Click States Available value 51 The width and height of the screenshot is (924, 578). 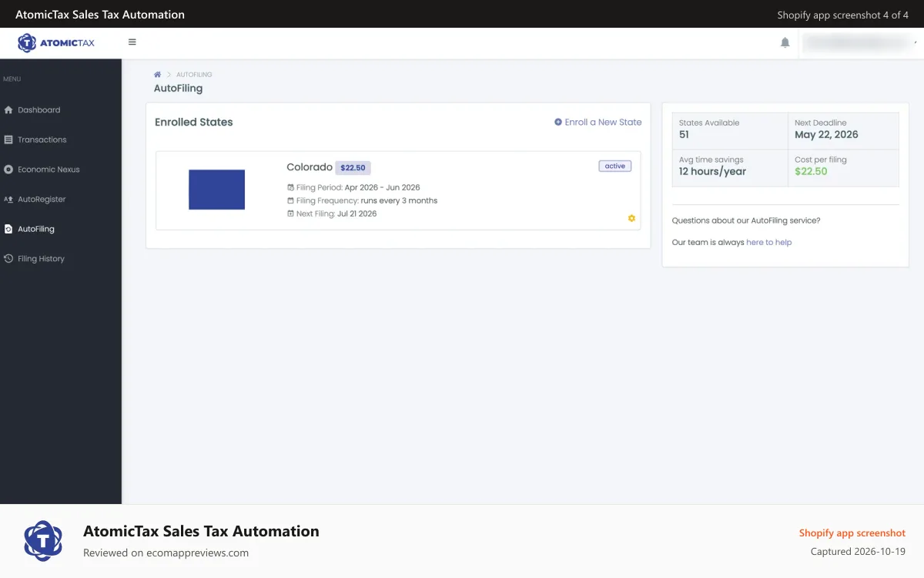pos(684,135)
